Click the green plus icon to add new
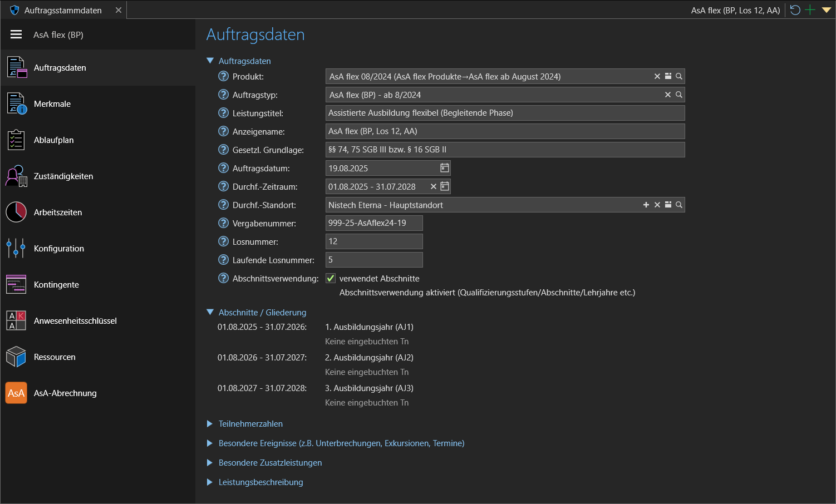Viewport: 836px width, 504px height. point(810,10)
